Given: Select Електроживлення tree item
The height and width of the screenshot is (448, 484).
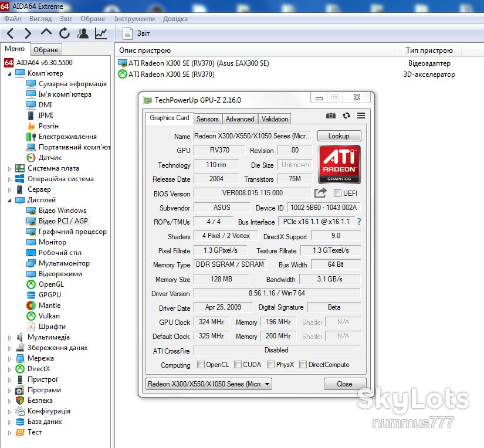Looking at the screenshot, I should pos(62,137).
